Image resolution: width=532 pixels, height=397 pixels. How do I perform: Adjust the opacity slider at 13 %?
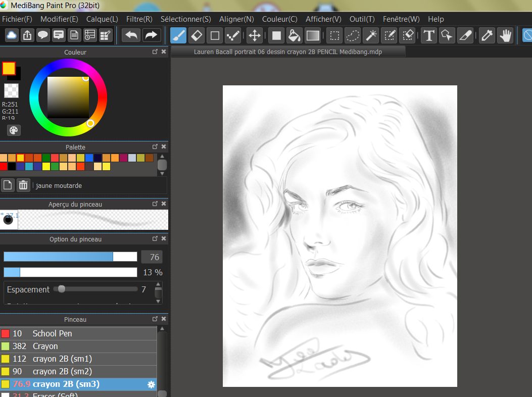(70, 272)
